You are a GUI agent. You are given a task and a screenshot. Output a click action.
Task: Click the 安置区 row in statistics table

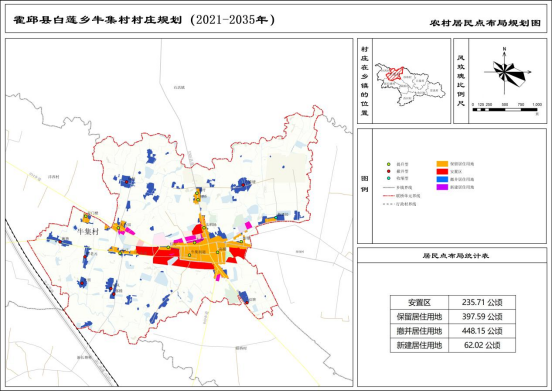click(x=453, y=303)
